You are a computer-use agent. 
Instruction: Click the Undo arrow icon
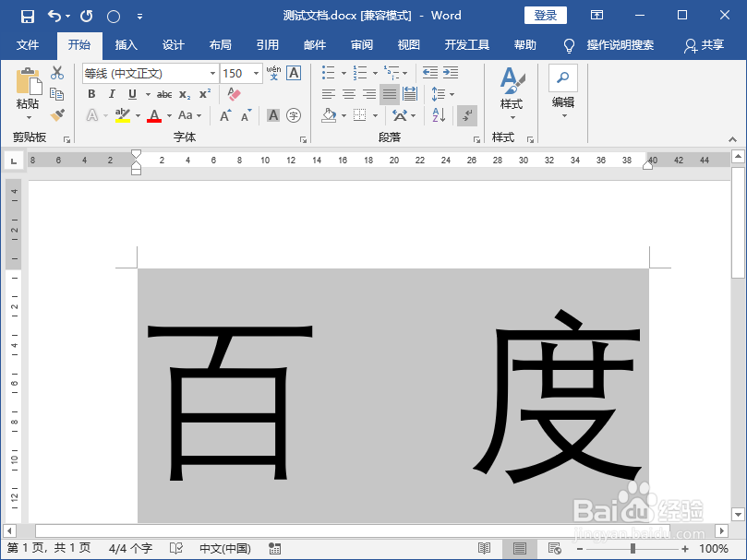pos(54,17)
